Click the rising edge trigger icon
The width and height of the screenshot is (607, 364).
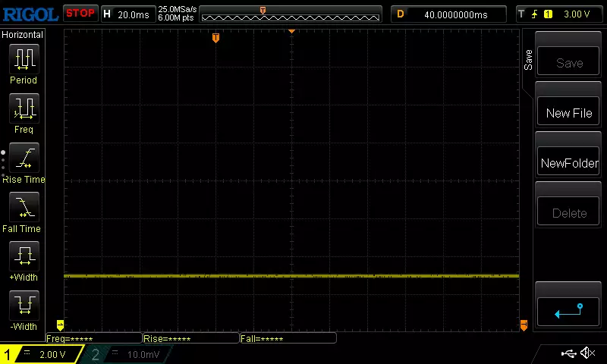click(x=535, y=14)
